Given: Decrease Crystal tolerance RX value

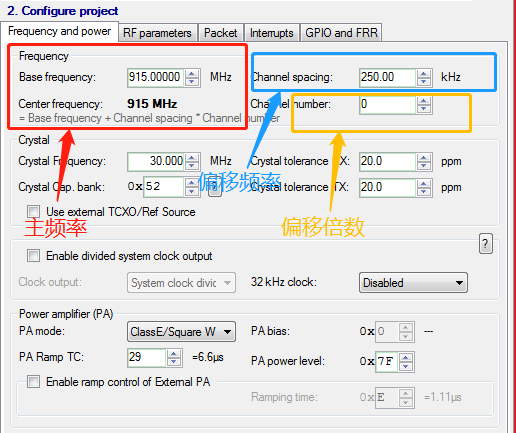Looking at the screenshot, I should pos(424,166).
